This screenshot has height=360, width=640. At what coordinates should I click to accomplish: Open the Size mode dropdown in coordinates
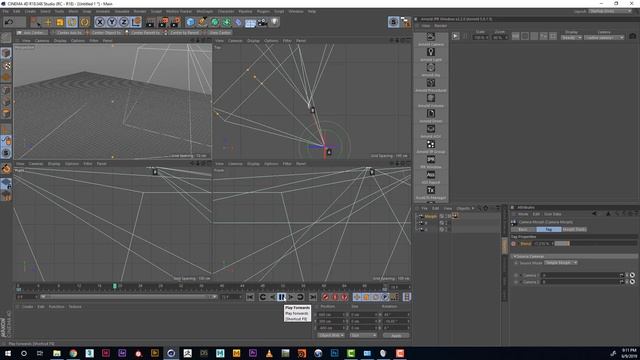coord(363,335)
